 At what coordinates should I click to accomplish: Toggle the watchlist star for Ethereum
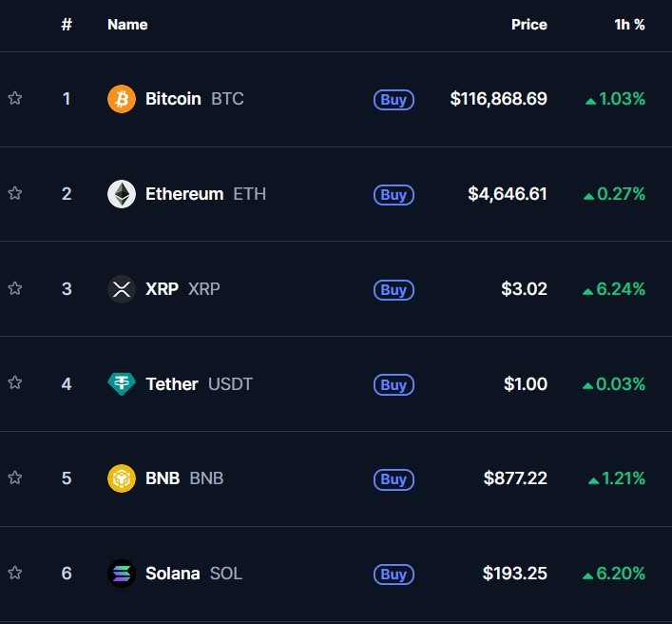[15, 193]
